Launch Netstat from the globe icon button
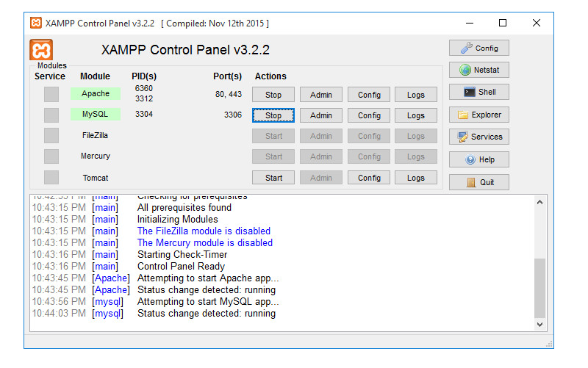The width and height of the screenshot is (588, 368). click(478, 71)
